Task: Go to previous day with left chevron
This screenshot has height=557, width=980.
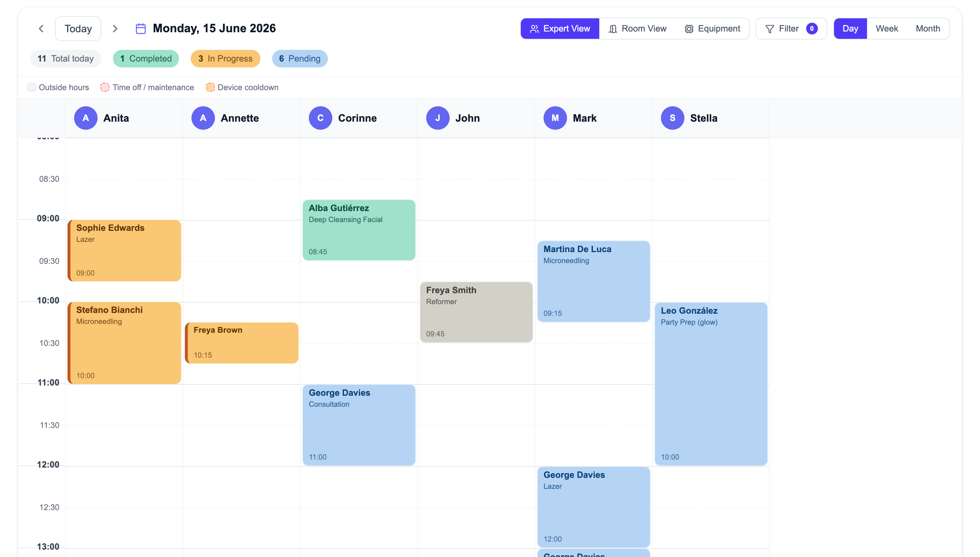Action: click(41, 29)
